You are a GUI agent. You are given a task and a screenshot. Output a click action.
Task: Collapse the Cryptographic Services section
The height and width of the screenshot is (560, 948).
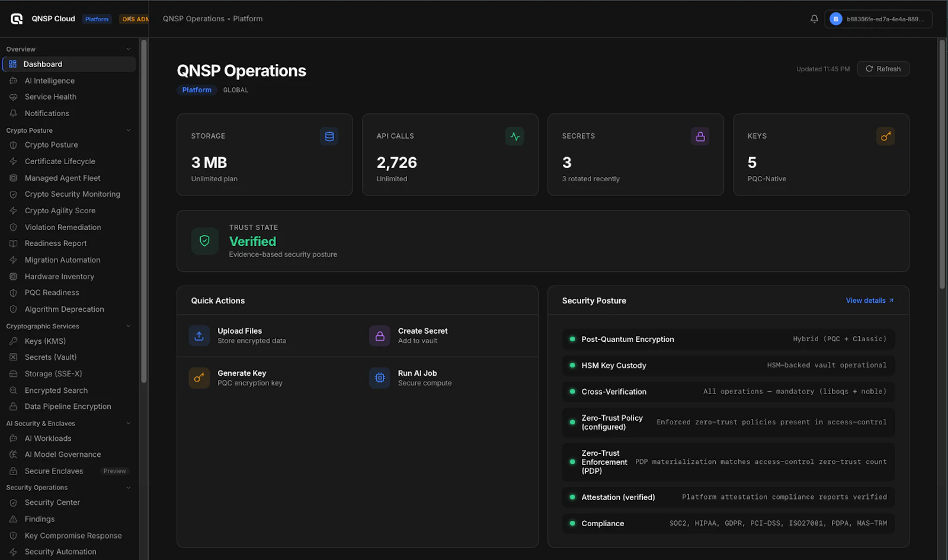click(x=128, y=326)
